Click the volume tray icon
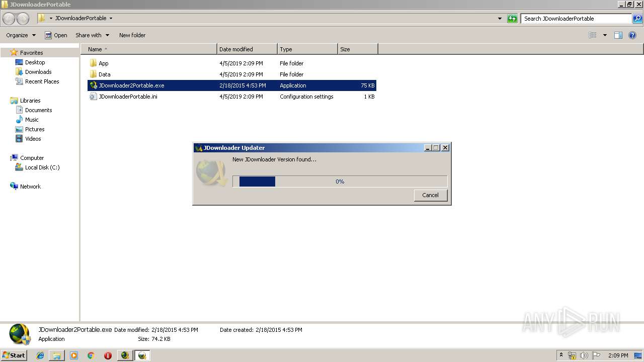This screenshot has height=362, width=644. (x=584, y=355)
